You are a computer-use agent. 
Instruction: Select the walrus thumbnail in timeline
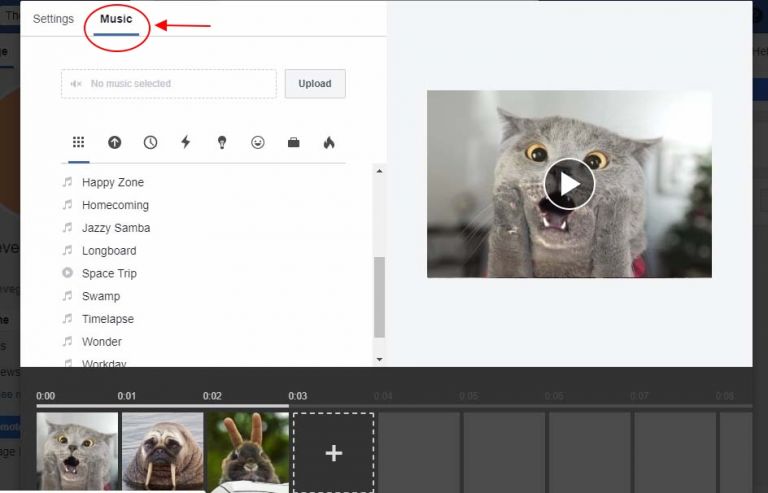pyautogui.click(x=162, y=451)
